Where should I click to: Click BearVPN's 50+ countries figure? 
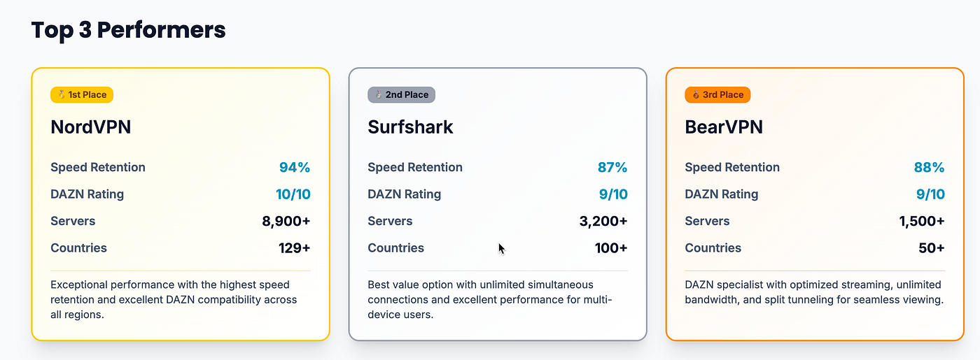932,248
